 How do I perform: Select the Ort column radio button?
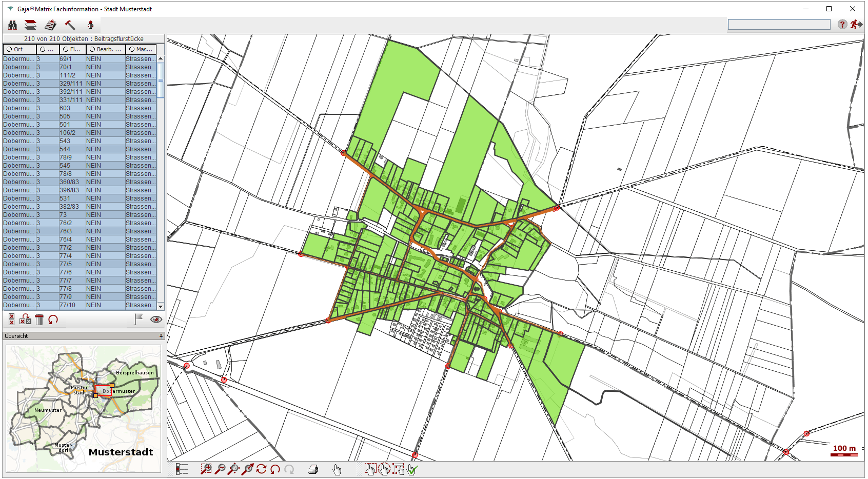coord(9,49)
